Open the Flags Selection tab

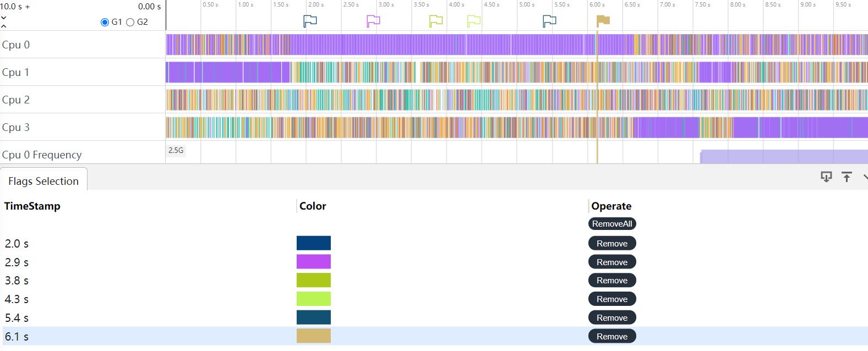43,181
